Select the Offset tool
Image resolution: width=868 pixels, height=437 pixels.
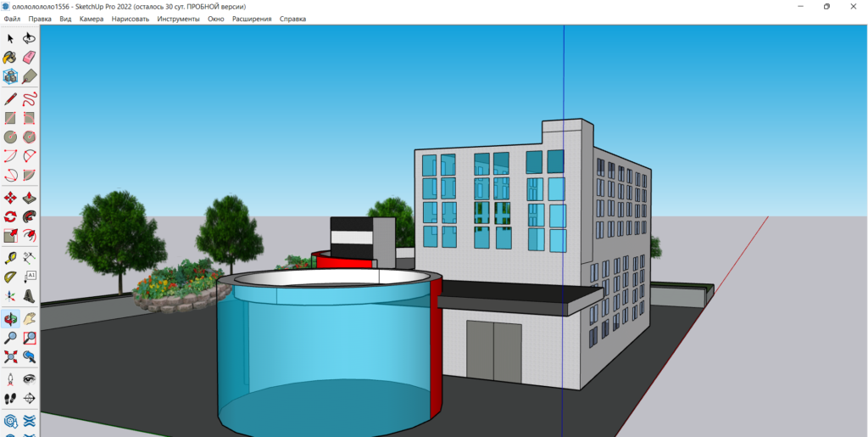click(x=30, y=235)
